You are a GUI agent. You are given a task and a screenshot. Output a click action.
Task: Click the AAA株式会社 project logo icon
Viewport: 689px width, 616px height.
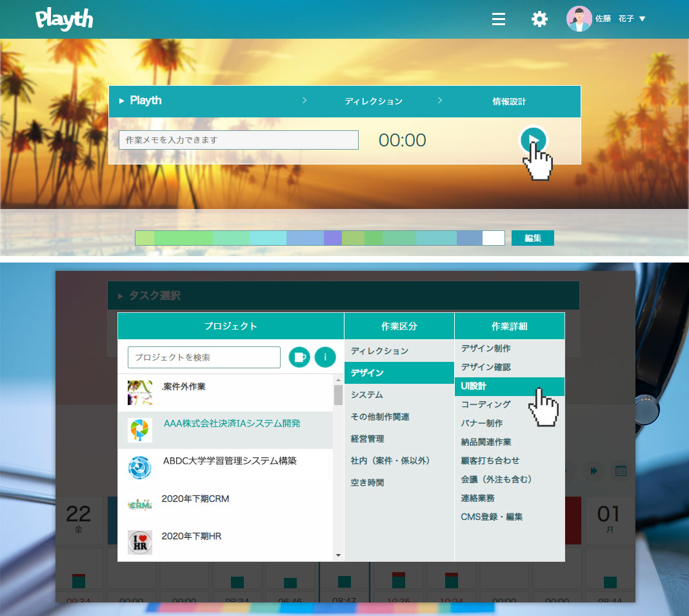coord(140,430)
